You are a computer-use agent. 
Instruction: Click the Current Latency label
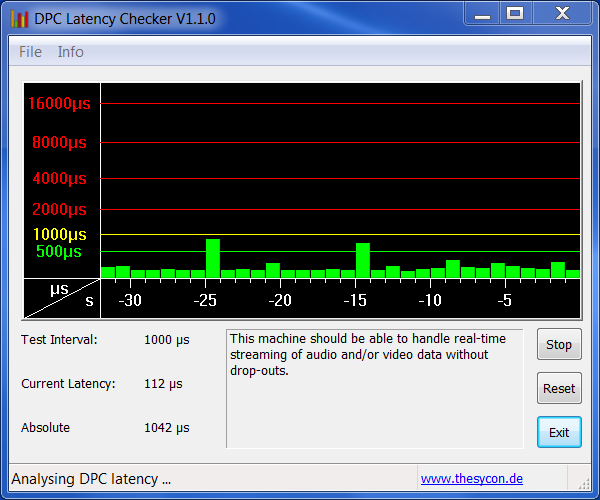68,383
